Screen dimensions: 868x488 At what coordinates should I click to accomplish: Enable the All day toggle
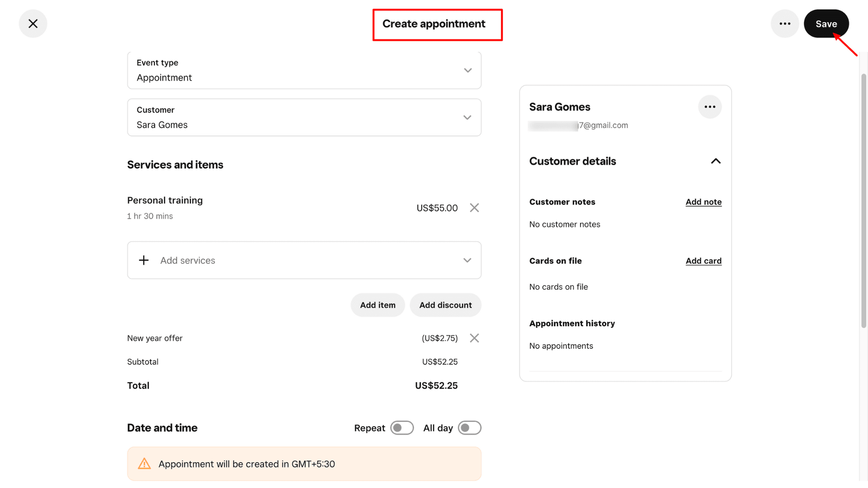click(470, 428)
